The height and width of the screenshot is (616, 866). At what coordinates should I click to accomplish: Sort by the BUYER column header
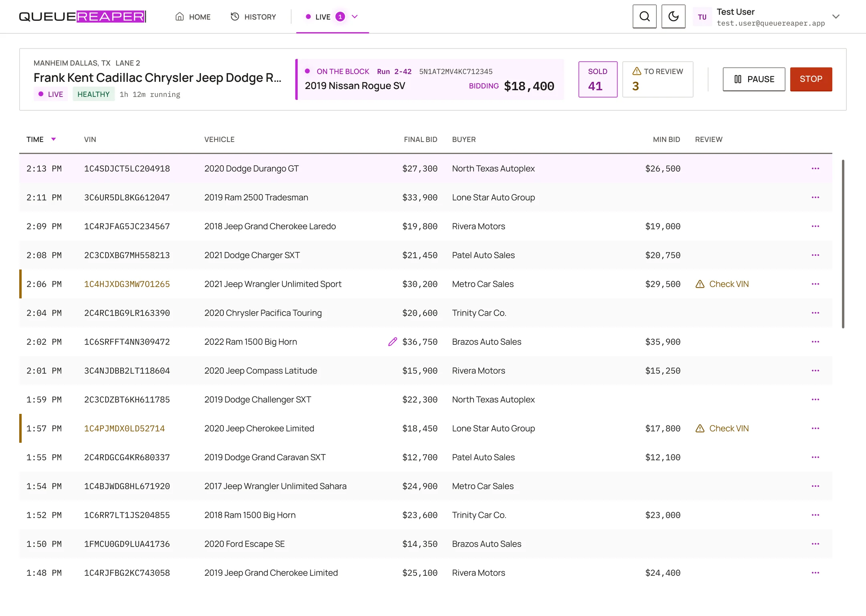(464, 140)
